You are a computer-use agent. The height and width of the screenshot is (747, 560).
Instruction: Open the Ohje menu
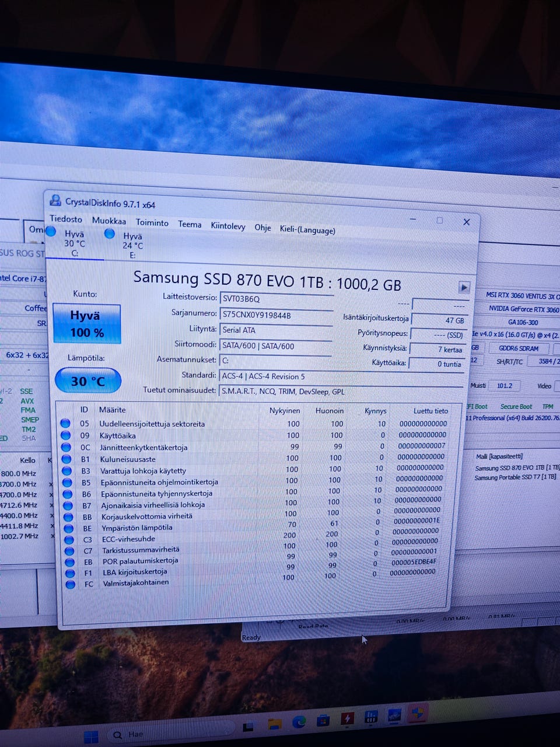262,227
